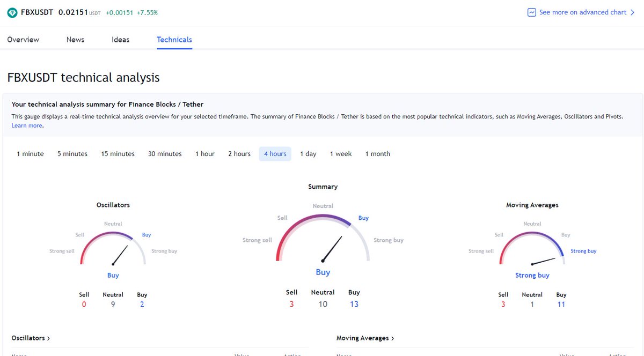This screenshot has width=644, height=356.
Task: Click the '+7.55%' change percentage
Action: click(x=147, y=12)
